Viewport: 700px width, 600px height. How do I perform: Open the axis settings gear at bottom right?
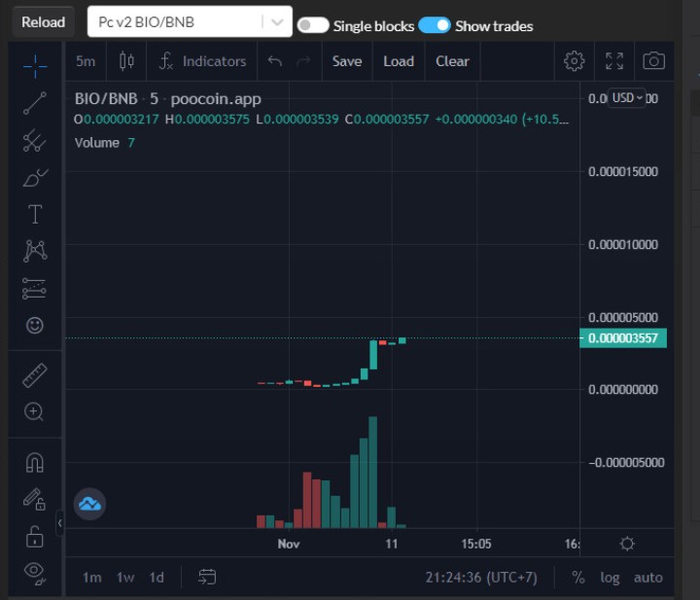point(627,544)
